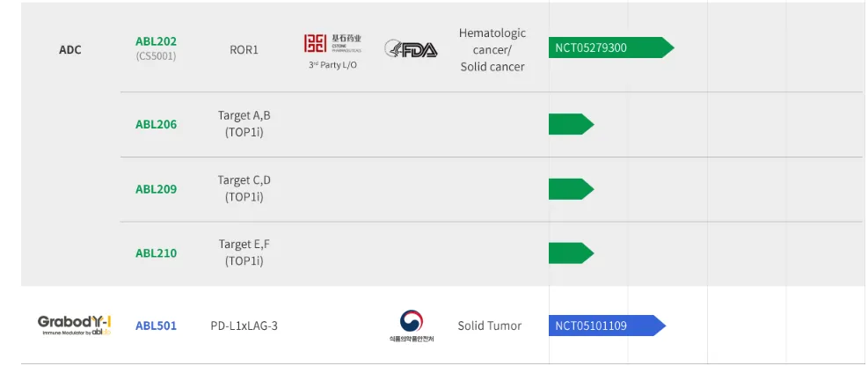The height and width of the screenshot is (366, 868).
Task: Click the FDA logo icon
Action: point(411,49)
